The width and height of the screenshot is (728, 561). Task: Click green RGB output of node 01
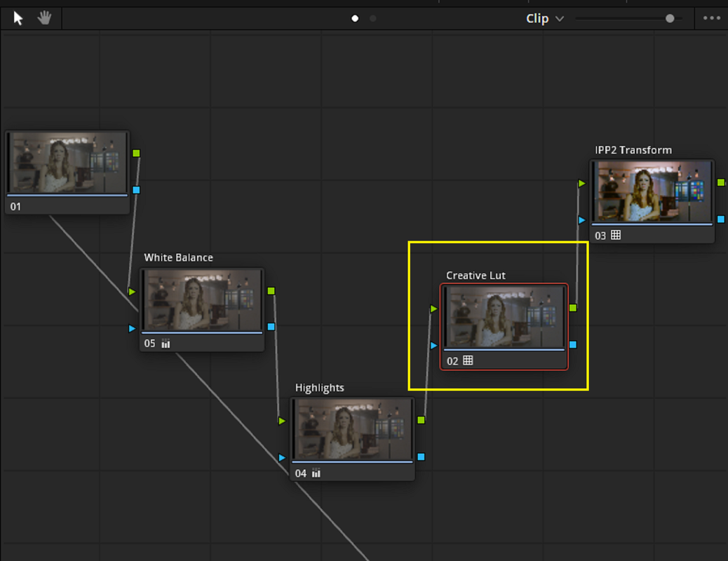(136, 154)
